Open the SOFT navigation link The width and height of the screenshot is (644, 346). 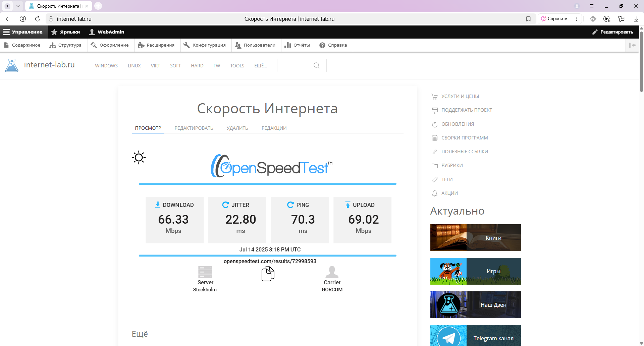(175, 66)
